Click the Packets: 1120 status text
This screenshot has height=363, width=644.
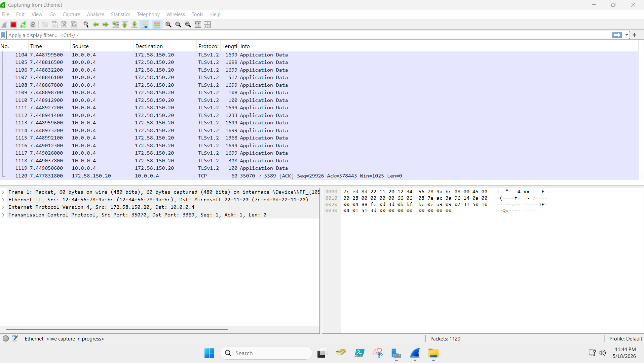[445, 339]
